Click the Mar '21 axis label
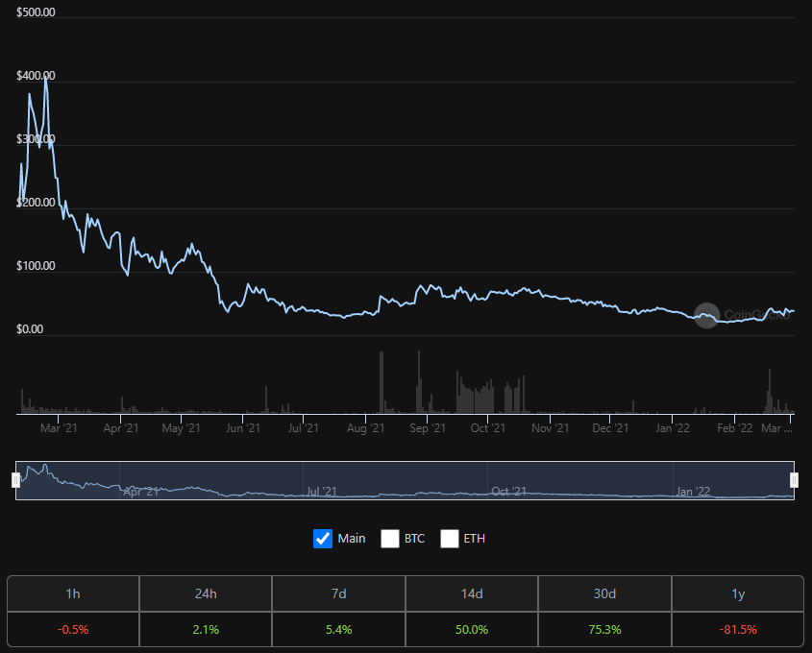The image size is (812, 653). [59, 428]
